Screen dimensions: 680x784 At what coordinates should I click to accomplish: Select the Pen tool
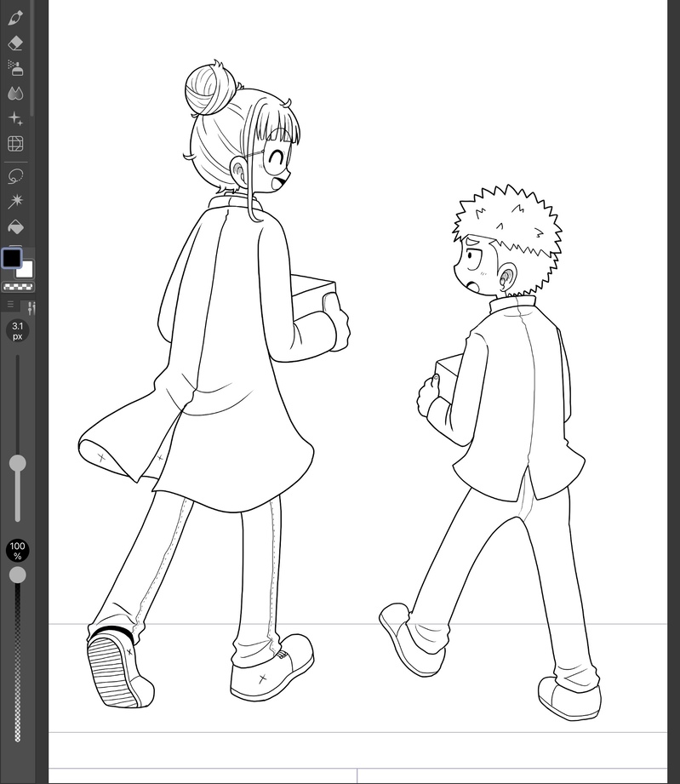(15, 18)
